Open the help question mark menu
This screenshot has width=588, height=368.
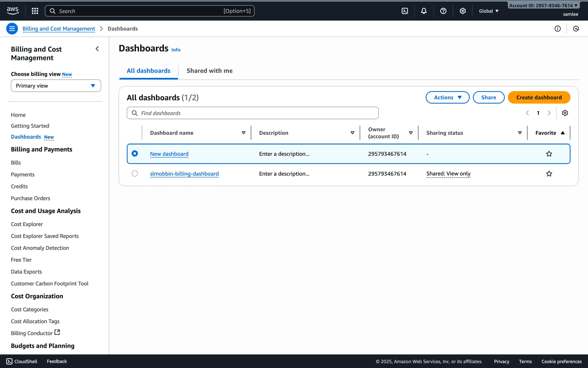443,11
